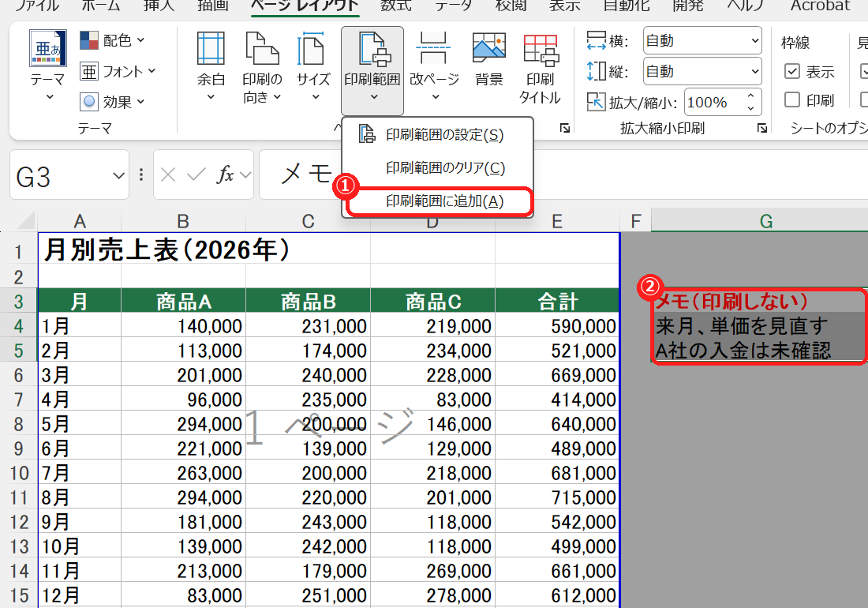
Task: Open the 効果 theme effects menu
Action: (x=112, y=102)
